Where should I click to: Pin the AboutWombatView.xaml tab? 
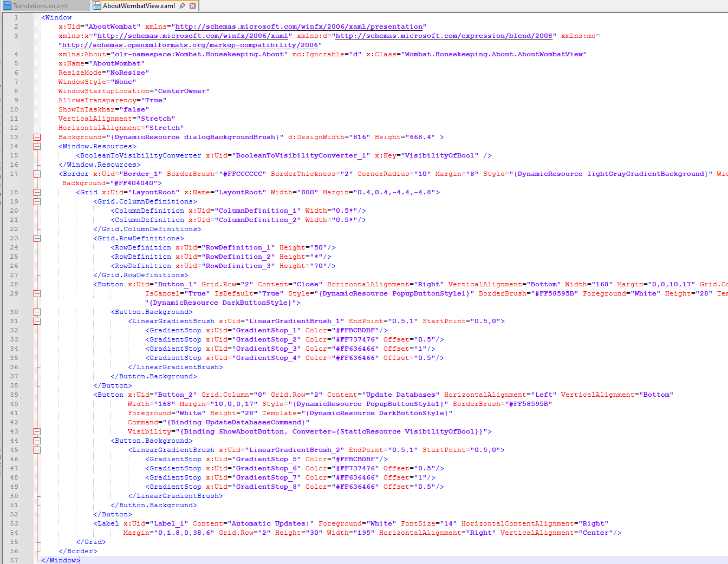(x=183, y=5)
